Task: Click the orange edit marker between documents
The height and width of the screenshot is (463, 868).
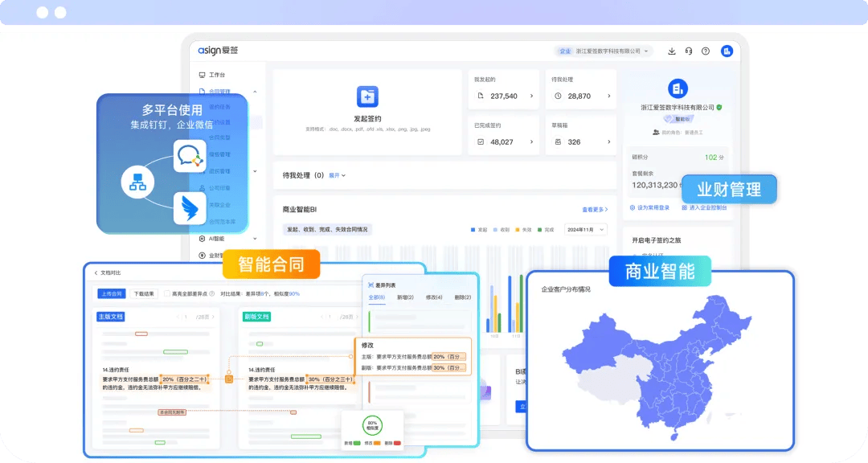Action: pyautogui.click(x=228, y=379)
